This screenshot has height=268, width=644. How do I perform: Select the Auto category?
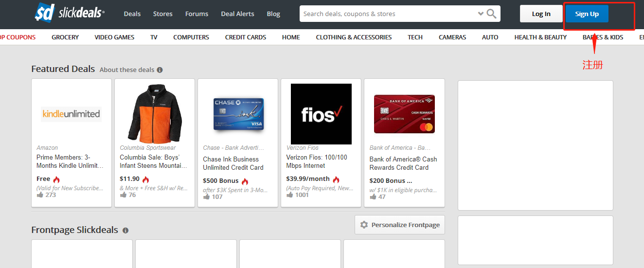[x=490, y=37]
